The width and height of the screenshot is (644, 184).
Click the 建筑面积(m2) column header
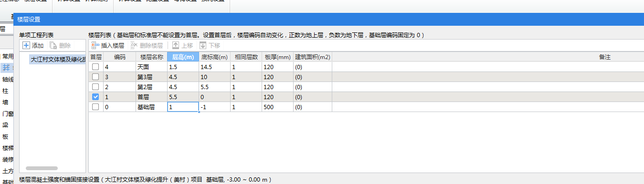point(313,57)
